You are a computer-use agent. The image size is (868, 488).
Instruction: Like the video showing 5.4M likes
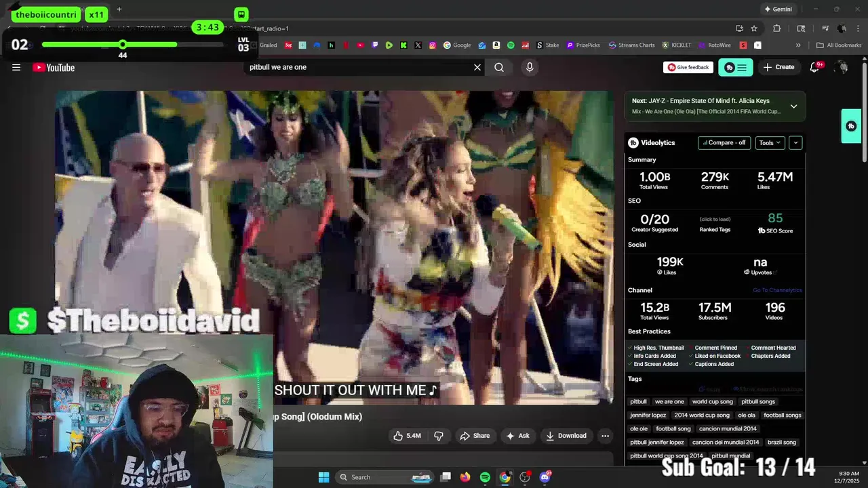coord(408,436)
